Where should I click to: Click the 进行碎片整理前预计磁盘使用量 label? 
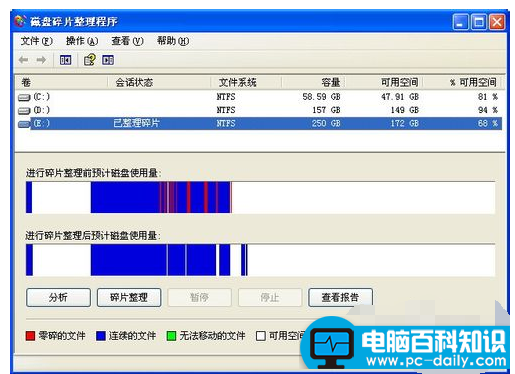coord(93,173)
